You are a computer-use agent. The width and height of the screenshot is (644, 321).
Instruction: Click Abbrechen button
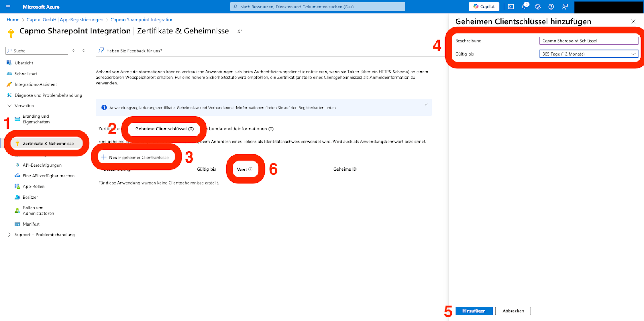point(513,311)
